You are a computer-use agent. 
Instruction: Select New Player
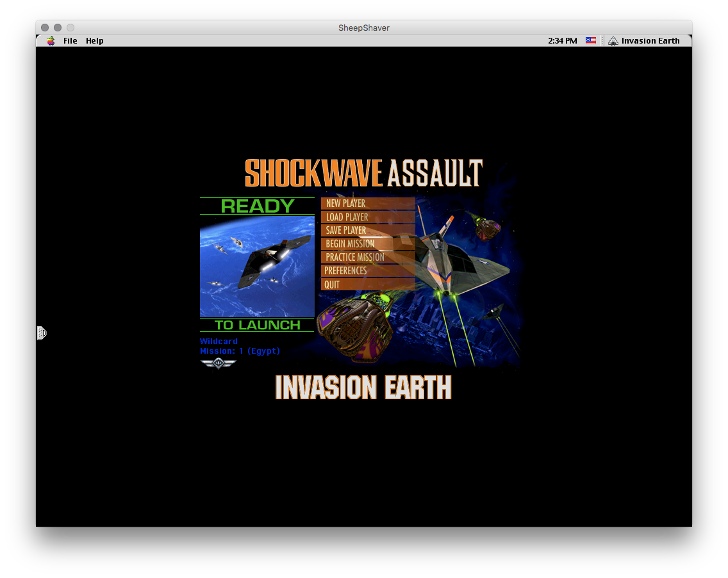(x=368, y=203)
